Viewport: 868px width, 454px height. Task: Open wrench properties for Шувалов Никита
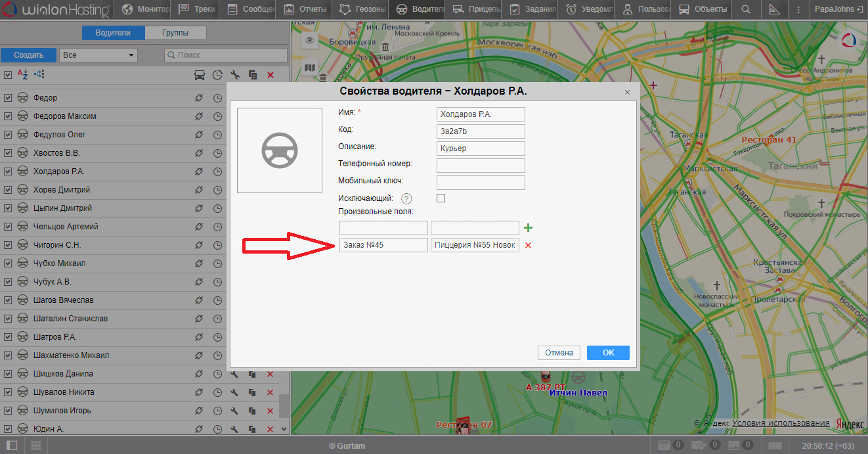click(x=234, y=392)
